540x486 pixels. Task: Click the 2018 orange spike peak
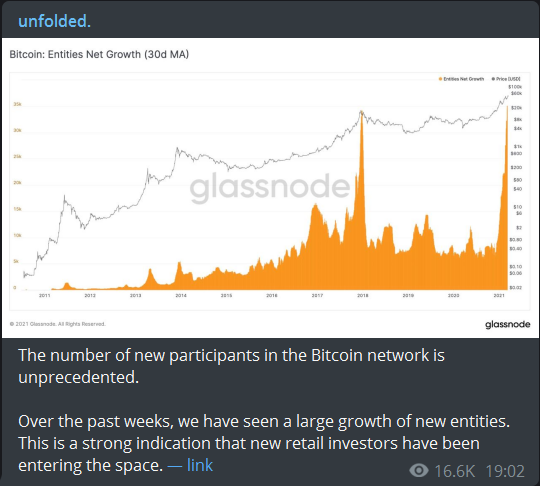(361, 112)
